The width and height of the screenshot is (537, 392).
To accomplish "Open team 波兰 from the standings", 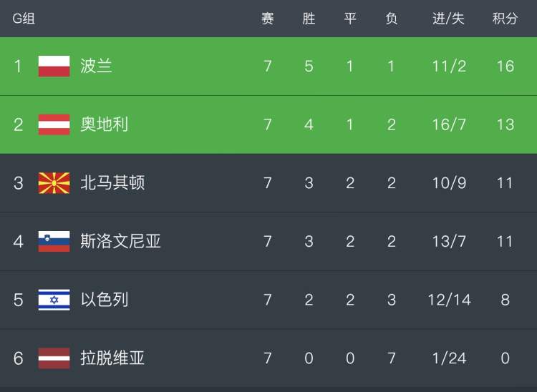I will (97, 67).
